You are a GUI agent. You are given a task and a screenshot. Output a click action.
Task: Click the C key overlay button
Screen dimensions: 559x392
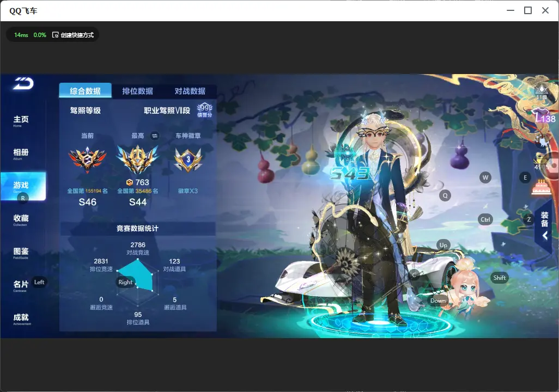tap(414, 275)
